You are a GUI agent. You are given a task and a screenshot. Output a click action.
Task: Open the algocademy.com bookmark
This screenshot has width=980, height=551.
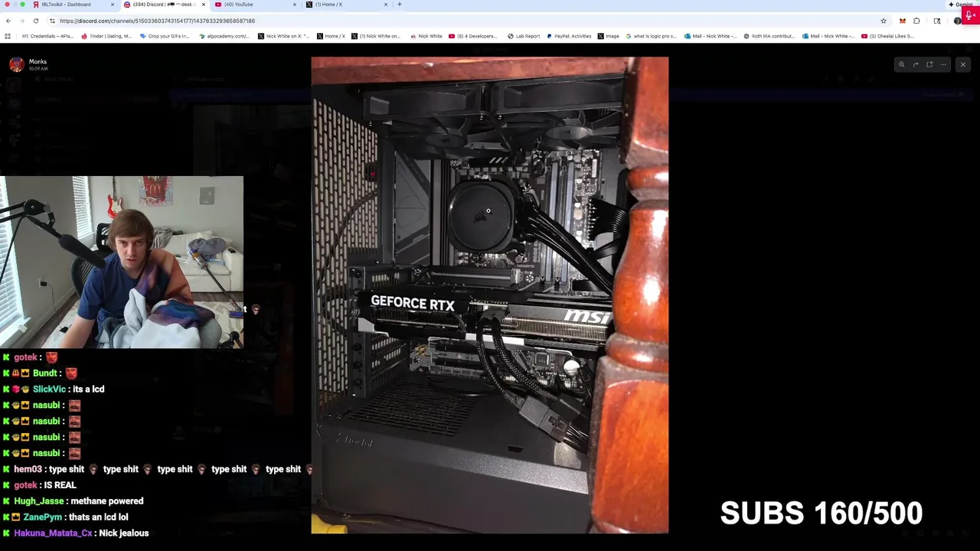pos(224,36)
